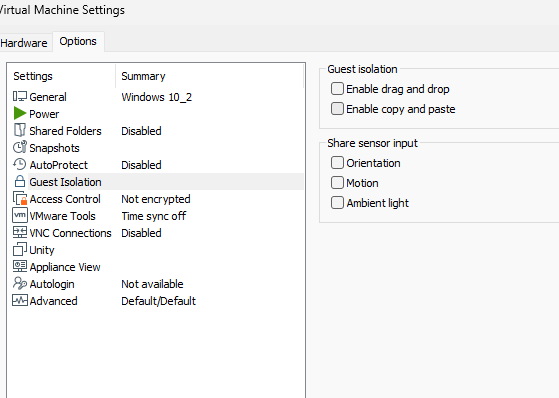Toggle the Orientation sensor checkbox

337,163
